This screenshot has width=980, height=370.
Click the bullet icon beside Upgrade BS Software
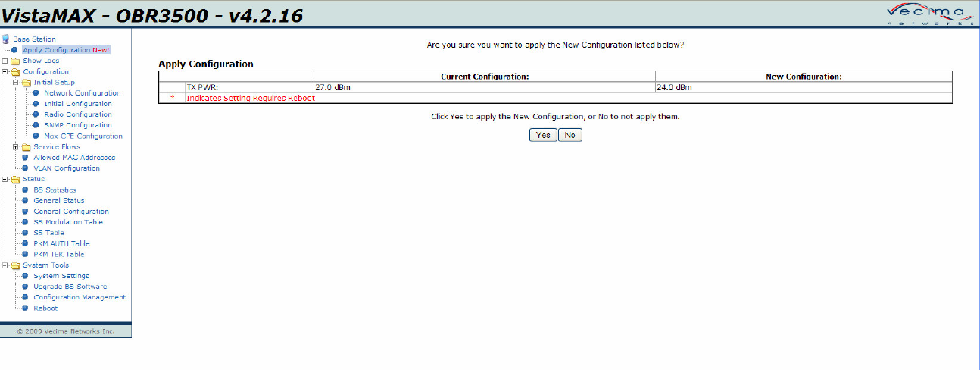[26, 287]
